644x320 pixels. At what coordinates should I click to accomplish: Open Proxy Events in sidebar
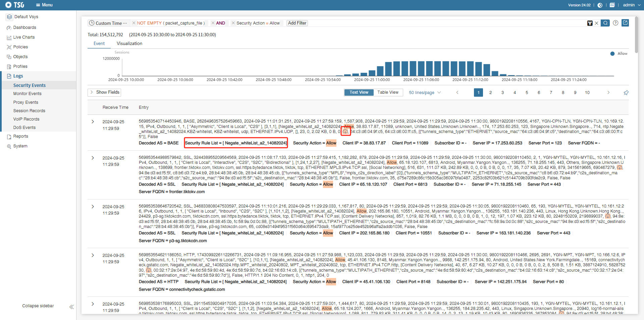[x=26, y=102]
